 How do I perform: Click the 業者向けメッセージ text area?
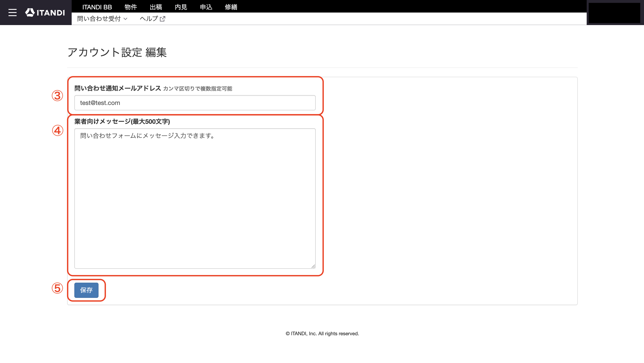(195, 199)
